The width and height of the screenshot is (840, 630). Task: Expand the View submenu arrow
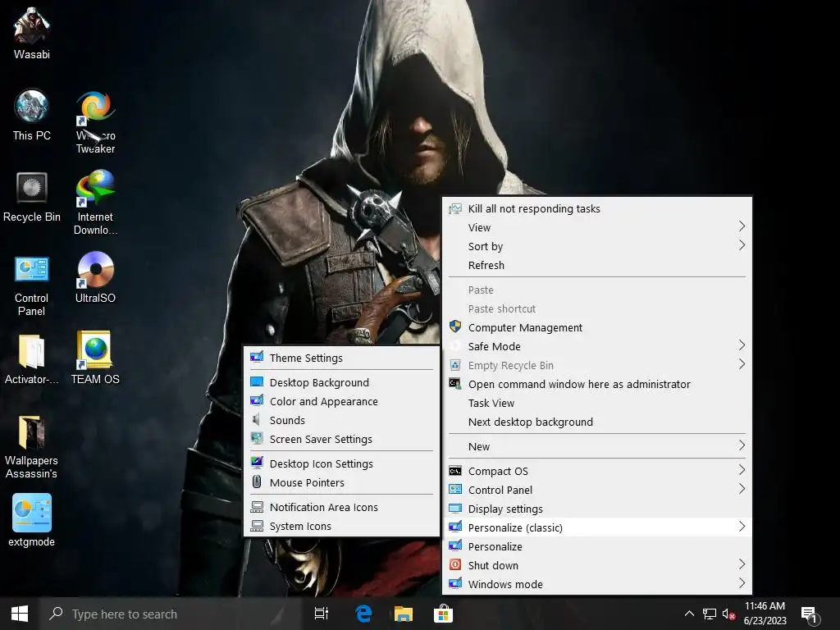[x=742, y=226]
